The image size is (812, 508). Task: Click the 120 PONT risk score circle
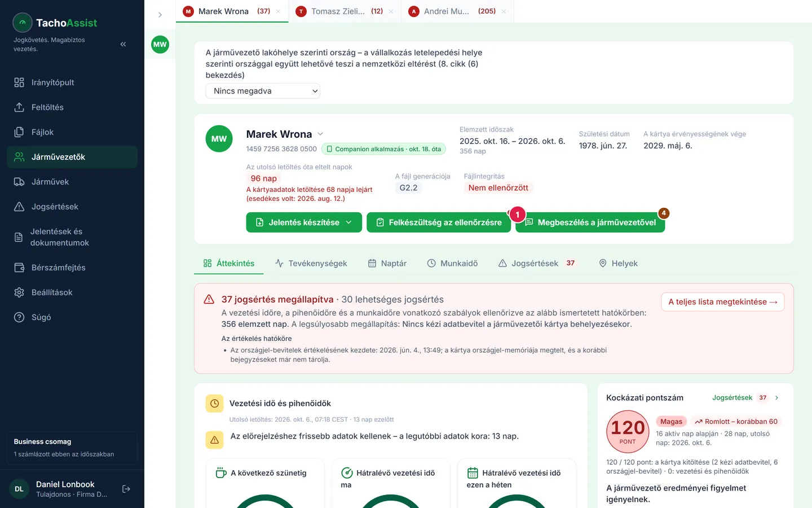pyautogui.click(x=628, y=432)
